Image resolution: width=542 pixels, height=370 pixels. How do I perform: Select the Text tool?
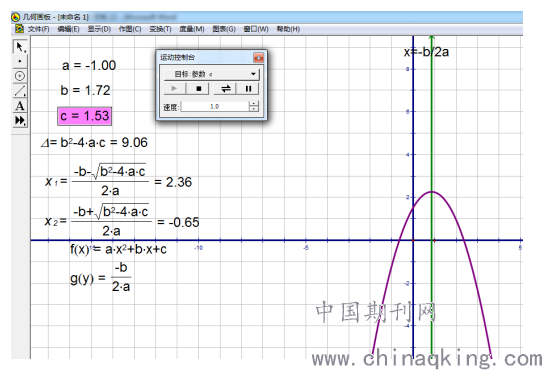coord(20,106)
